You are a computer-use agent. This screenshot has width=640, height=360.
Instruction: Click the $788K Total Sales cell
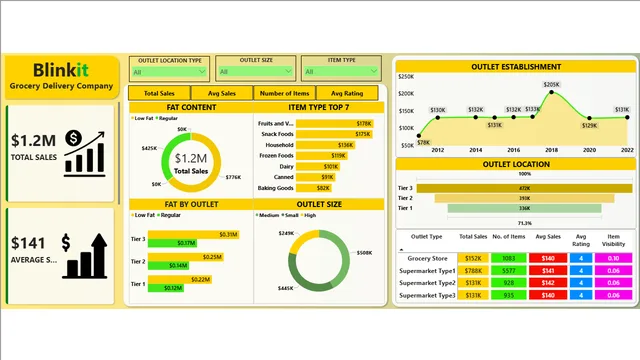pyautogui.click(x=473, y=271)
